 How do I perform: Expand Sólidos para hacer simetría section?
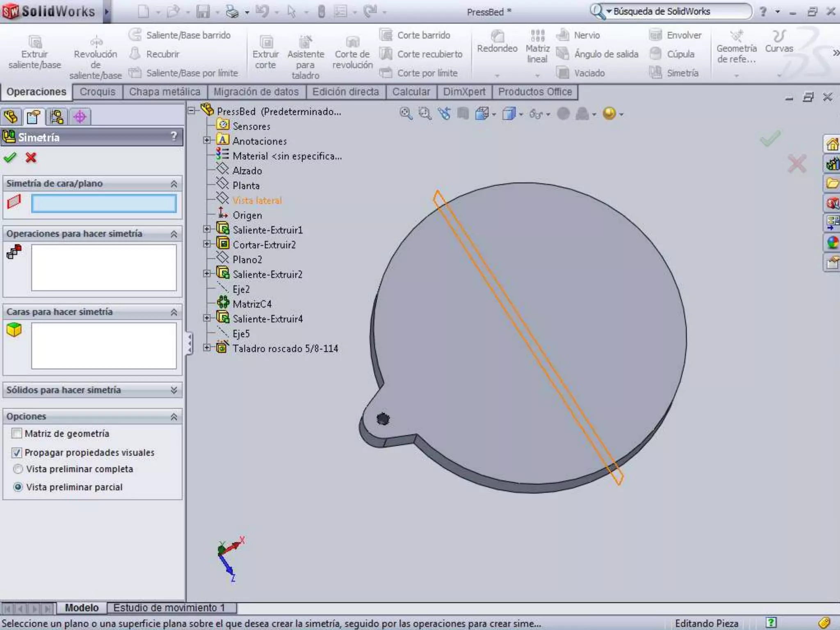click(x=173, y=390)
